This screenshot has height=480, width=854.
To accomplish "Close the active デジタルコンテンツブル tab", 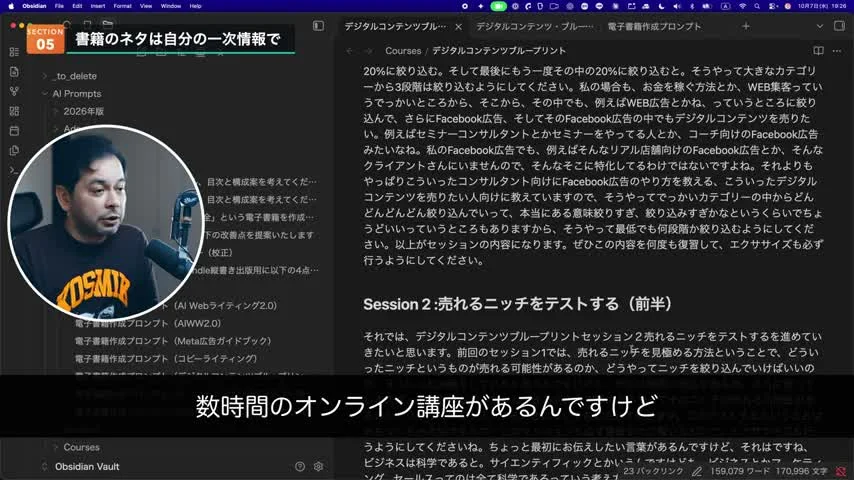I will point(459,27).
